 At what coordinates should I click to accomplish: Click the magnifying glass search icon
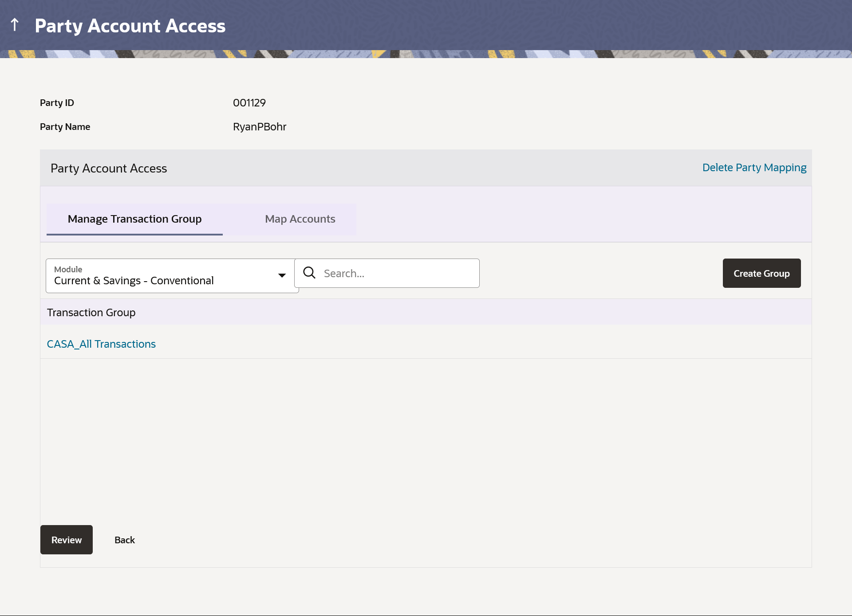tap(309, 273)
